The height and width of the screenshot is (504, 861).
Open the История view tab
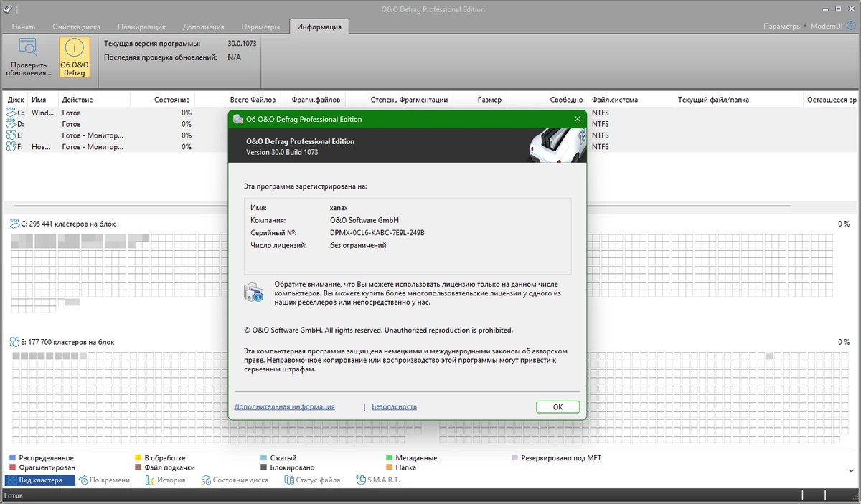[x=166, y=480]
